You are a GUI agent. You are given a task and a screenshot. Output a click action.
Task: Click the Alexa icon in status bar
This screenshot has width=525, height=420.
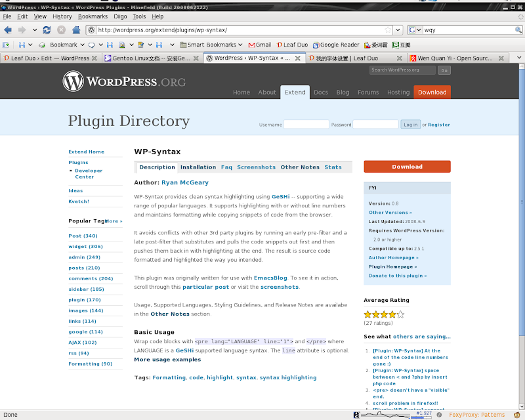(x=356, y=415)
